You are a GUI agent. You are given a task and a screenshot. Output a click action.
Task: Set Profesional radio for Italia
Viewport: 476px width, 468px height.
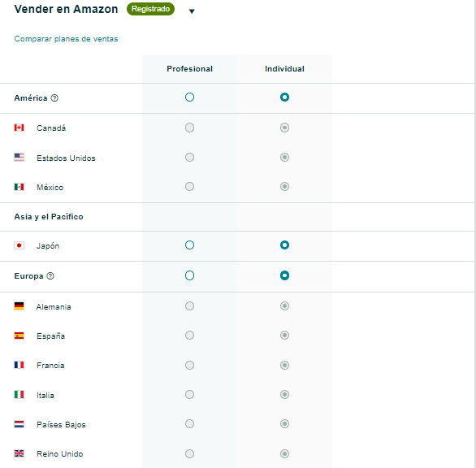[x=189, y=395]
